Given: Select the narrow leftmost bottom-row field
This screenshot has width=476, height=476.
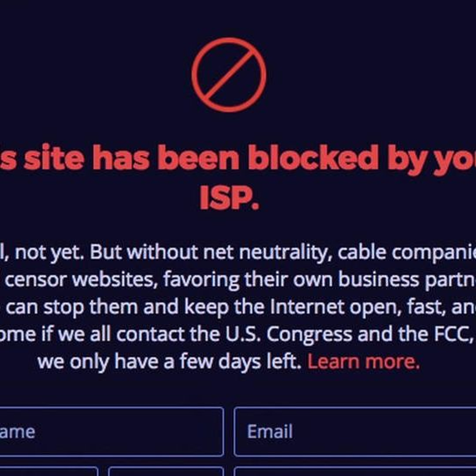Looking at the screenshot, I should 48,472.
